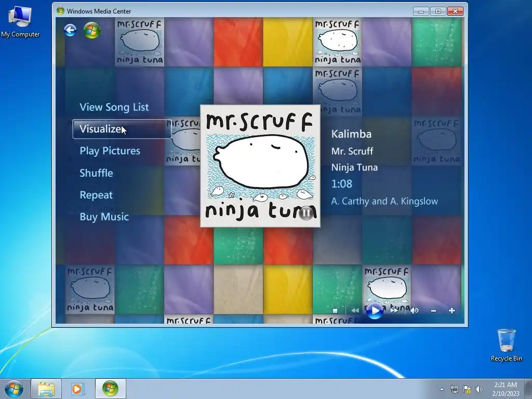Stop playback with the square button
Viewport: 532px width, 399px height.
(x=335, y=311)
